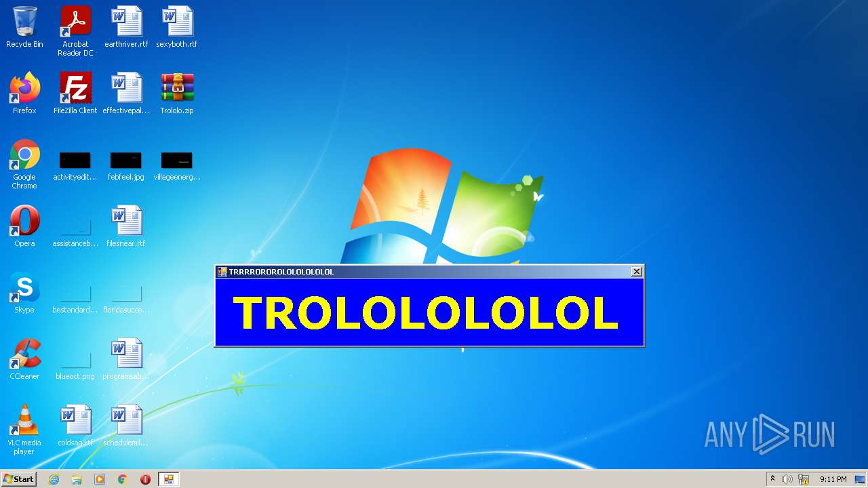Open Windows Explorer folder in taskbar
The height and width of the screenshot is (488, 868).
[77, 479]
